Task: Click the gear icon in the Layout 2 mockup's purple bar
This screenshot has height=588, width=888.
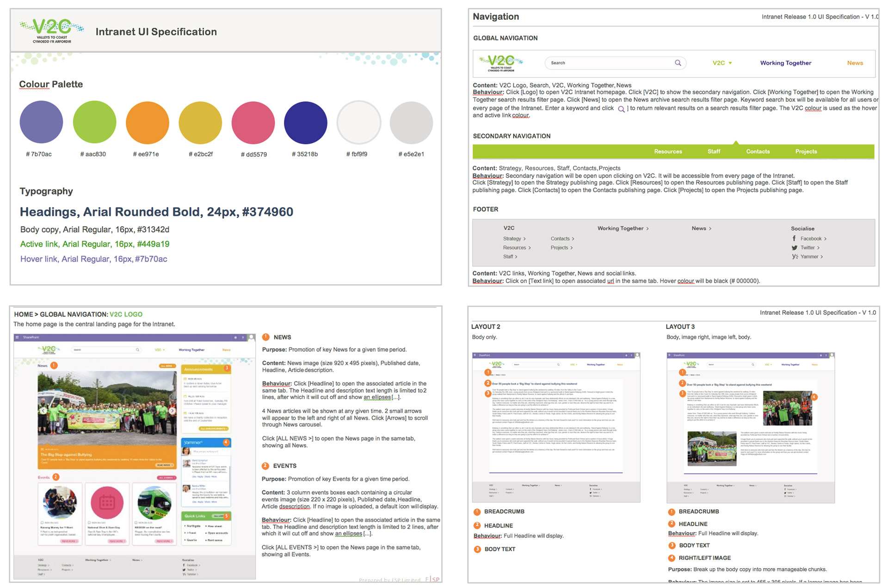Action: (x=626, y=355)
